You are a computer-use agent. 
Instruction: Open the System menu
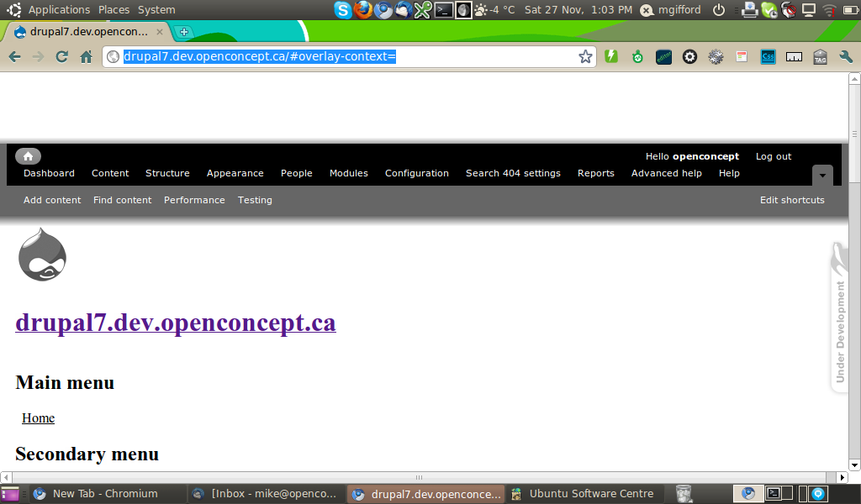click(x=156, y=10)
